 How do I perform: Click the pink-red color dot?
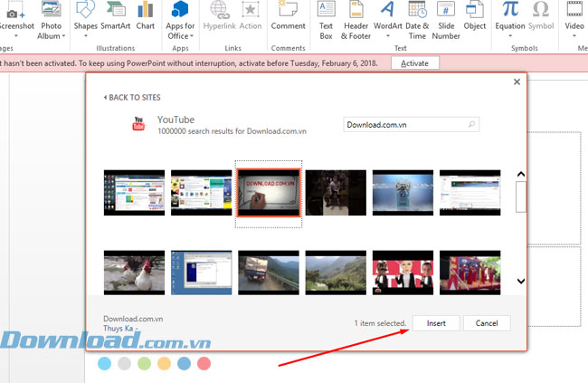pos(204,363)
